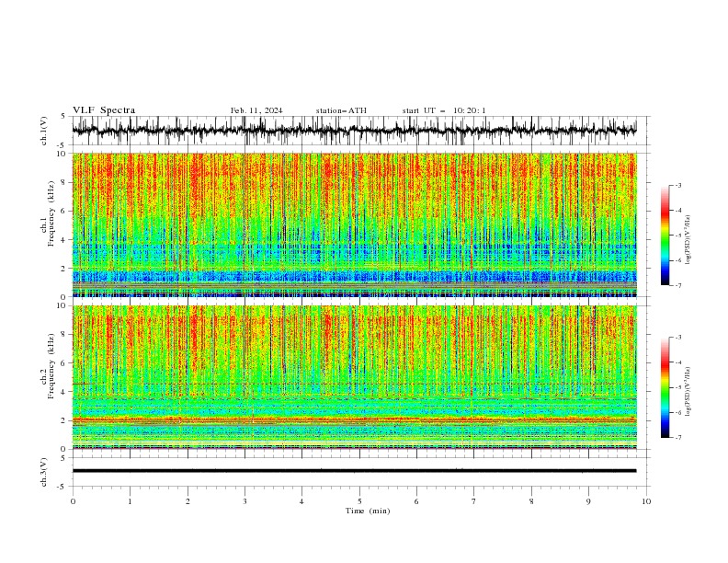Click time axis tick label 8
Image resolution: width=728 pixels, height=563 pixels.
coord(531,501)
